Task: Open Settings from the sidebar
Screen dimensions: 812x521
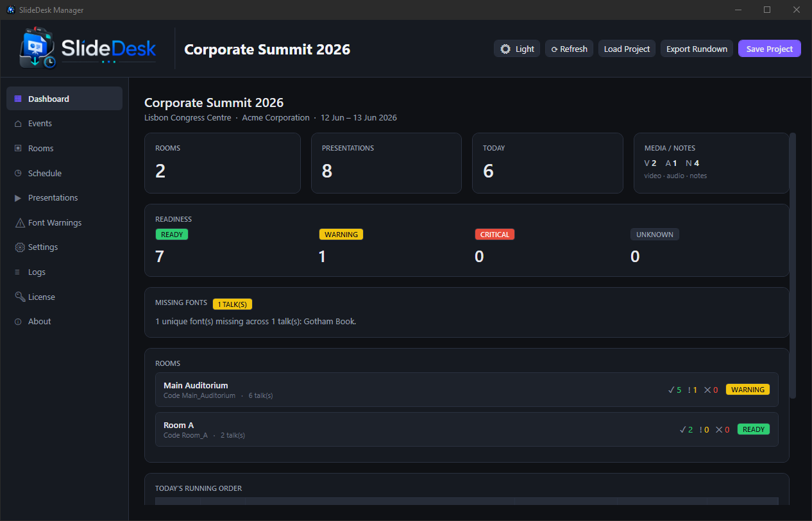Action: pyautogui.click(x=64, y=247)
